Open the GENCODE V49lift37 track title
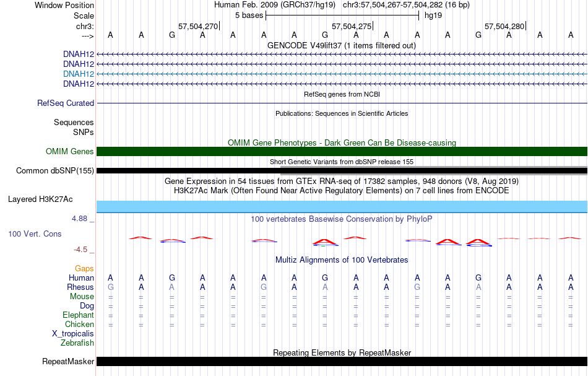This screenshot has height=376, width=588. pyautogui.click(x=341, y=45)
